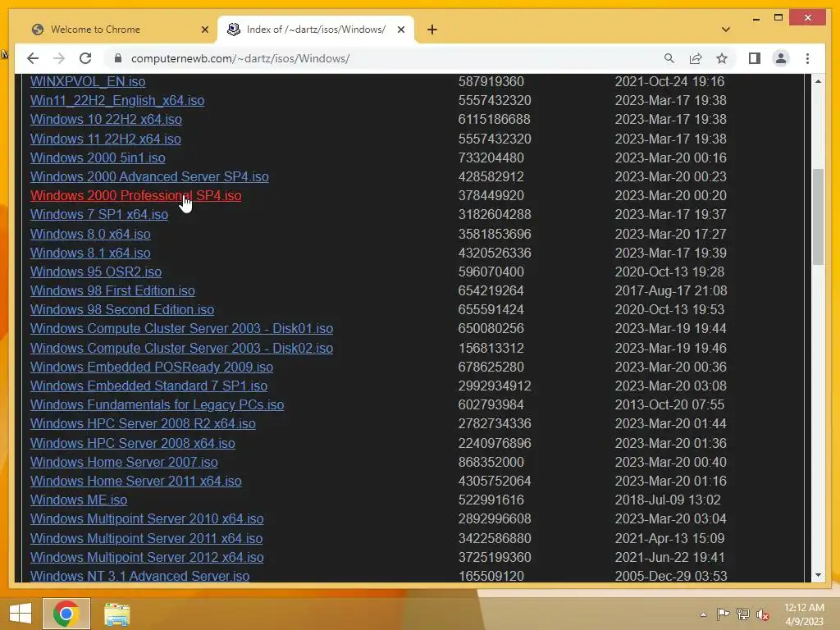The image size is (840, 630).
Task: Go back to the previous page
Action: point(33,58)
